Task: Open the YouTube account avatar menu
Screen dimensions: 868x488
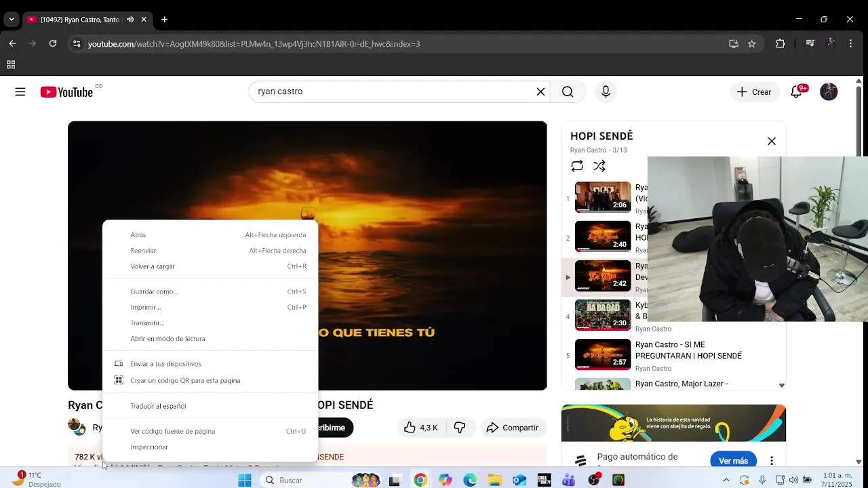Action: coord(829,92)
